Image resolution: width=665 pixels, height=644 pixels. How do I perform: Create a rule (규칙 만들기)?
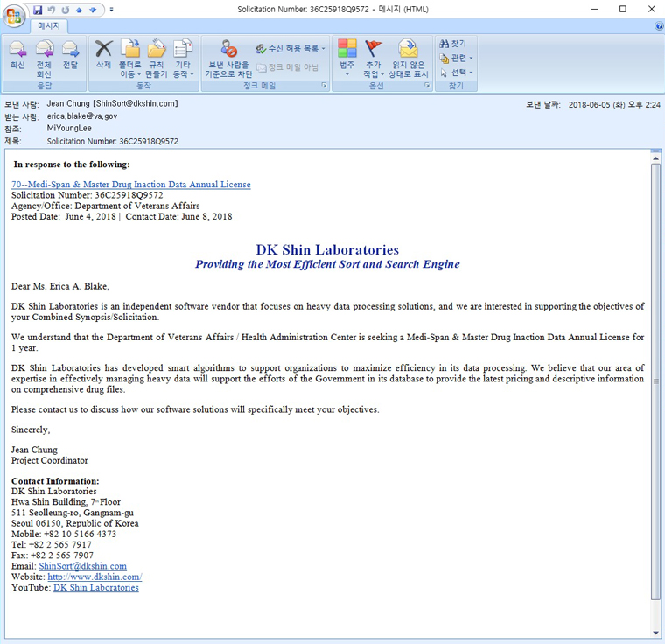click(x=157, y=59)
